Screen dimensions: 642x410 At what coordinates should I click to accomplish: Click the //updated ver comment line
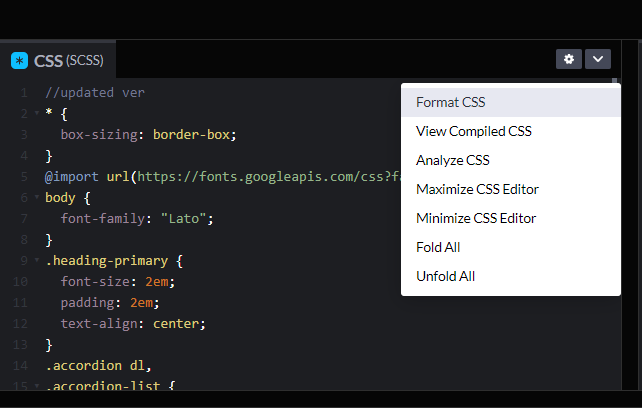pos(95,92)
